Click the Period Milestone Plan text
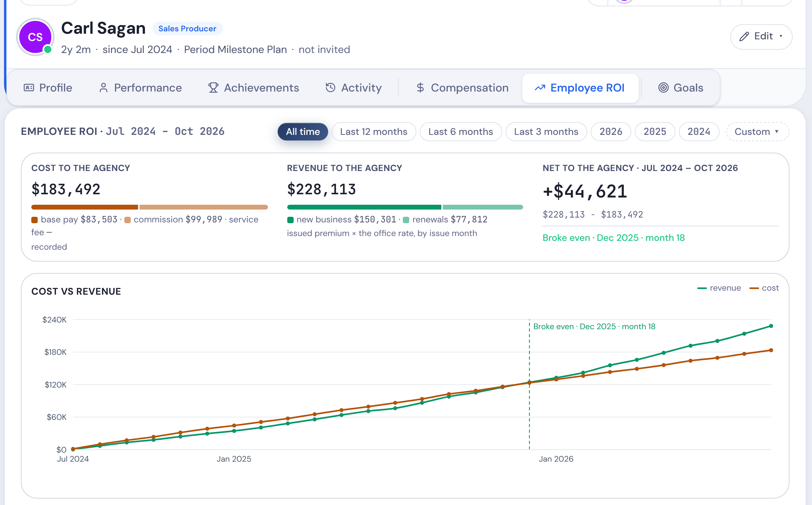The image size is (812, 505). click(235, 50)
